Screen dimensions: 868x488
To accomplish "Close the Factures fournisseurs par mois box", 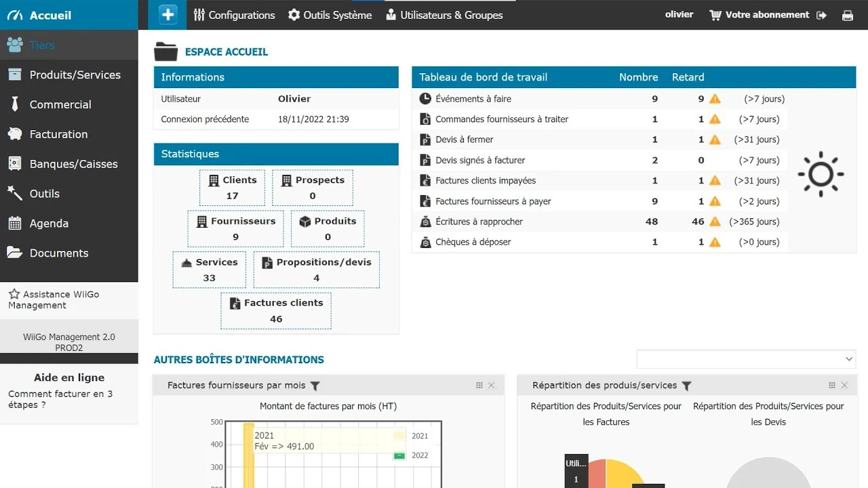I will (x=492, y=385).
